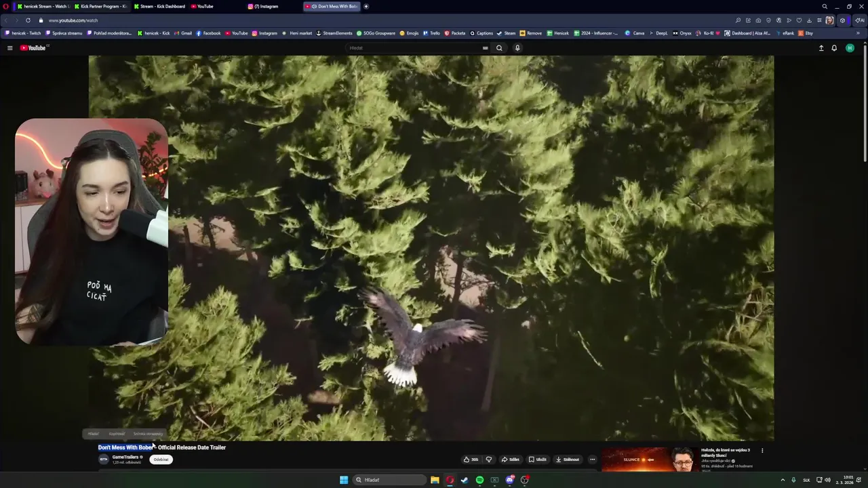Open Opera downloads icon
Image resolution: width=868 pixels, height=488 pixels.
tap(809, 20)
